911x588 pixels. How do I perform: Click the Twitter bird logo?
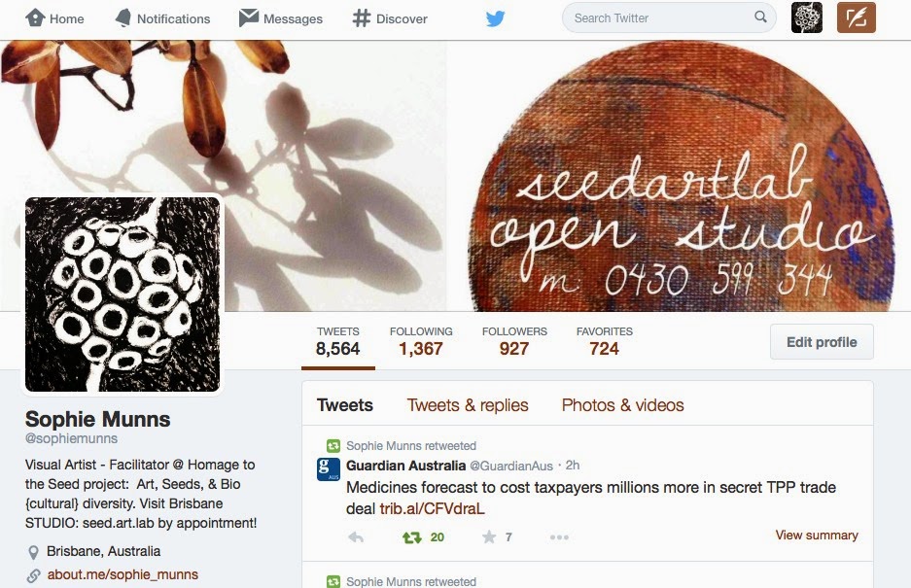pos(495,18)
